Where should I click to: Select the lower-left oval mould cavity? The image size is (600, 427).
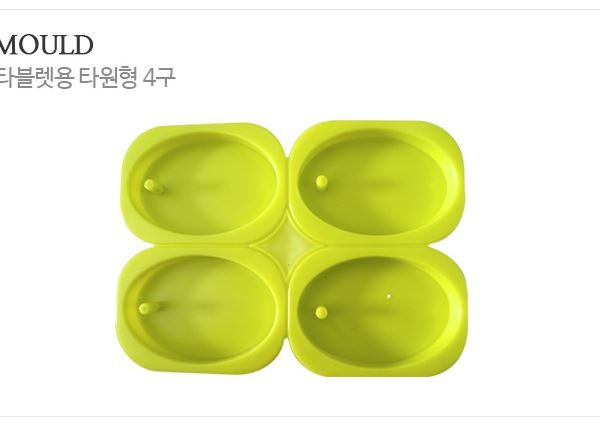pos(203,308)
